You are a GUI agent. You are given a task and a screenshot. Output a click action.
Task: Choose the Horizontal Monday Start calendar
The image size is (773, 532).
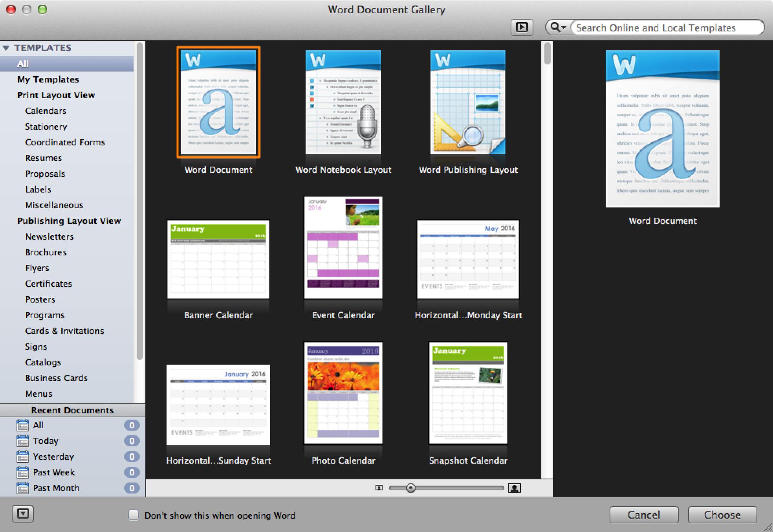pos(468,259)
